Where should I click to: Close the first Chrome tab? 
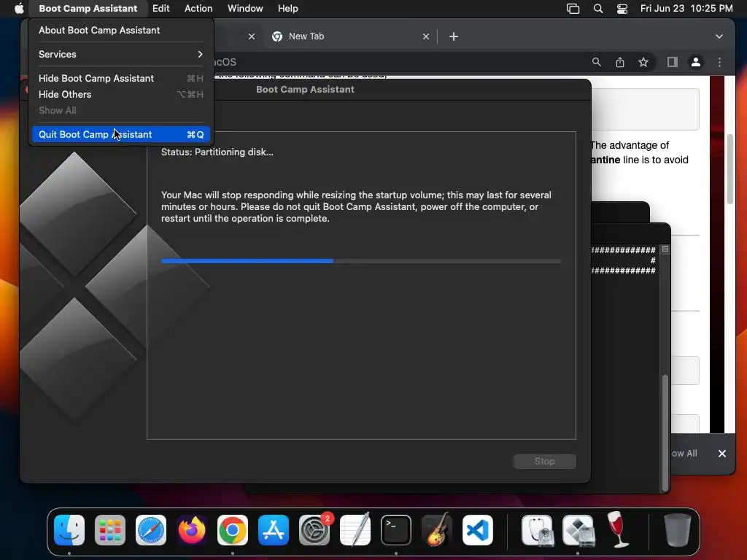click(252, 36)
